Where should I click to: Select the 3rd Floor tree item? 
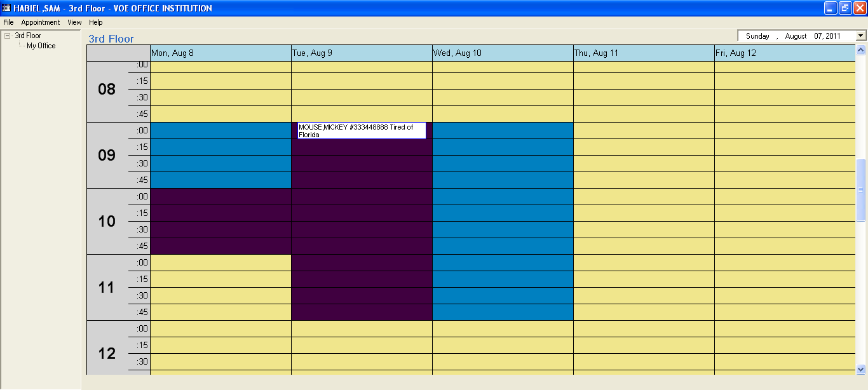[28, 36]
